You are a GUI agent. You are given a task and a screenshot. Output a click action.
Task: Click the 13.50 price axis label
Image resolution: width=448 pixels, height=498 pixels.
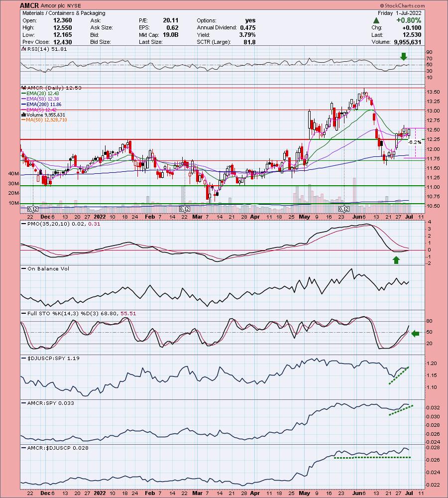tap(434, 92)
